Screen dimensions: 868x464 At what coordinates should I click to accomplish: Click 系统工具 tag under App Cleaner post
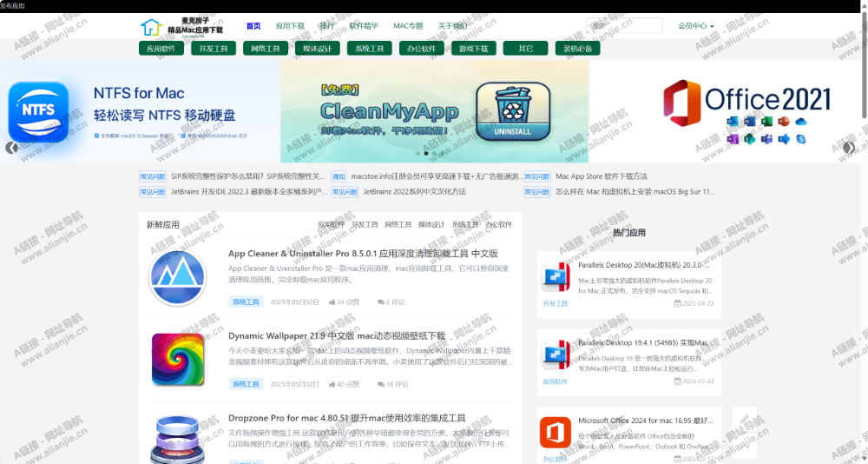(246, 302)
